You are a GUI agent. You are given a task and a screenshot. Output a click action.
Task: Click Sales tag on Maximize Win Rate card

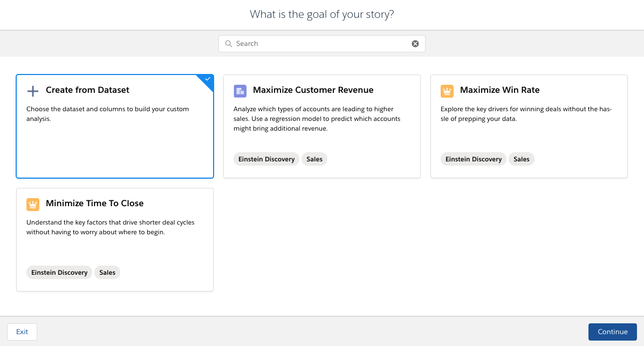click(x=522, y=159)
